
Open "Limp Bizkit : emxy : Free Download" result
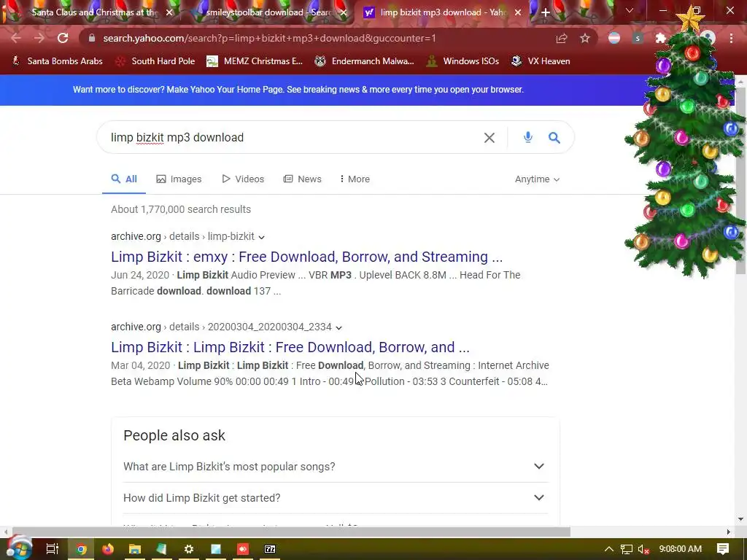point(307,257)
